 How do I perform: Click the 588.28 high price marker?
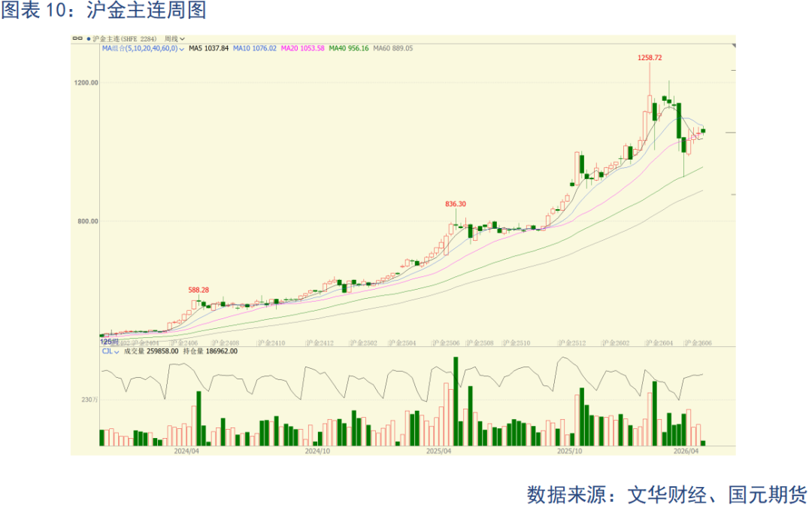coord(198,290)
